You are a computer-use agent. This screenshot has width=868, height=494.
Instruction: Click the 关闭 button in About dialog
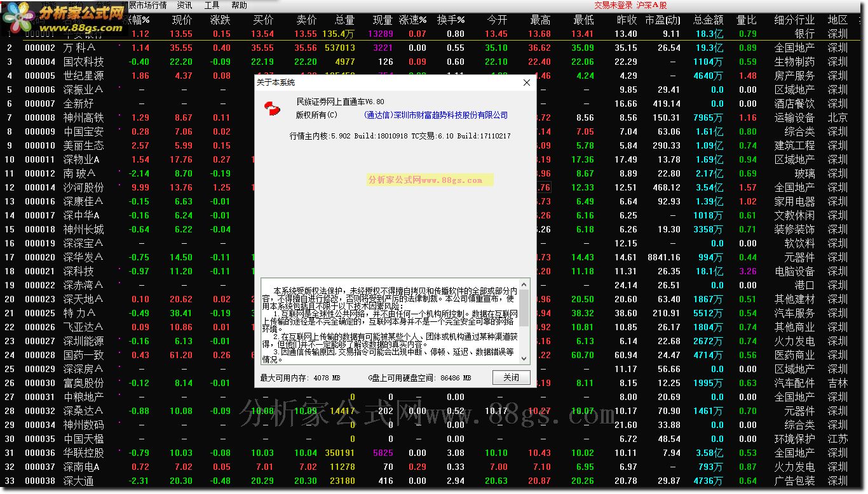click(x=511, y=377)
